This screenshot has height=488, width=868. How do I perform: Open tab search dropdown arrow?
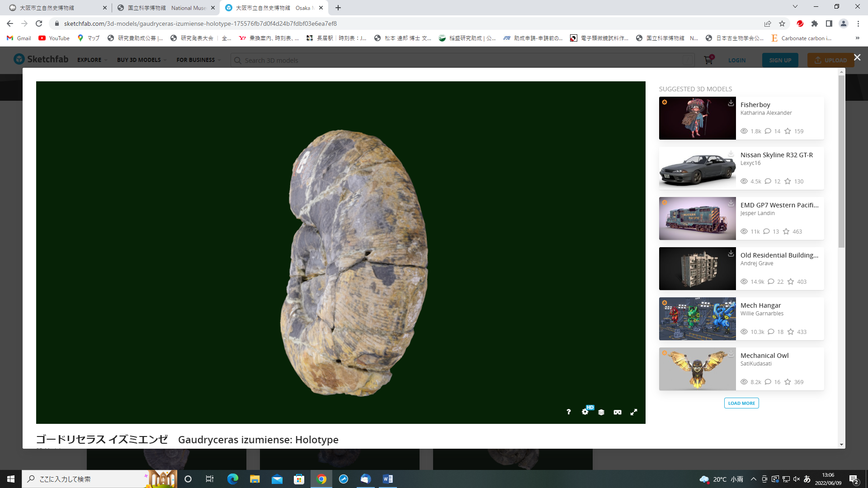795,7
